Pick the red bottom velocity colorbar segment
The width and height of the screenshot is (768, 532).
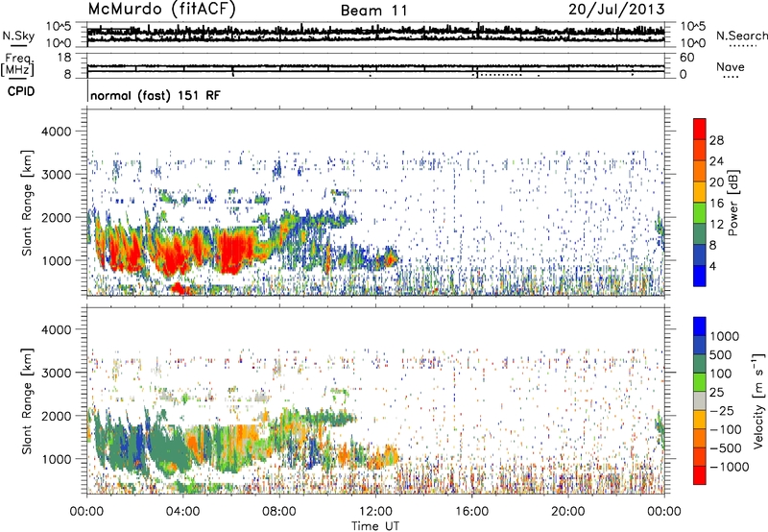[x=700, y=475]
